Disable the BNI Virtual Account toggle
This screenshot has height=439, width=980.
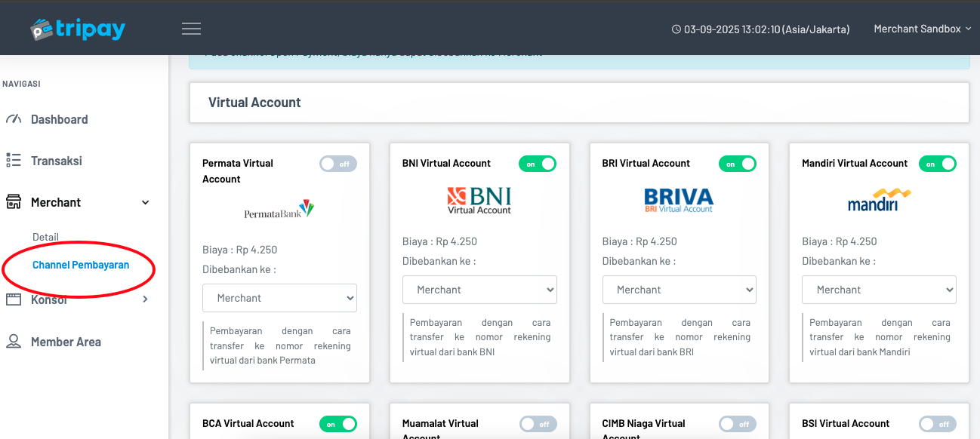click(537, 164)
